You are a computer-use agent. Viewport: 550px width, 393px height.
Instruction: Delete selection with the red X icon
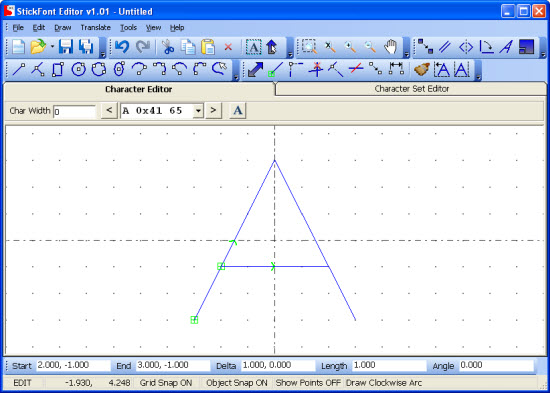click(228, 47)
